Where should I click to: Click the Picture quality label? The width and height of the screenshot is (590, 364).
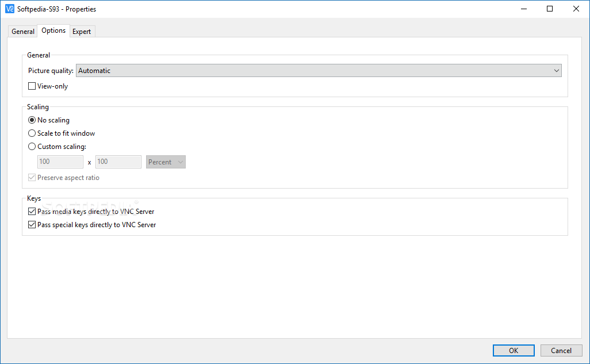51,71
